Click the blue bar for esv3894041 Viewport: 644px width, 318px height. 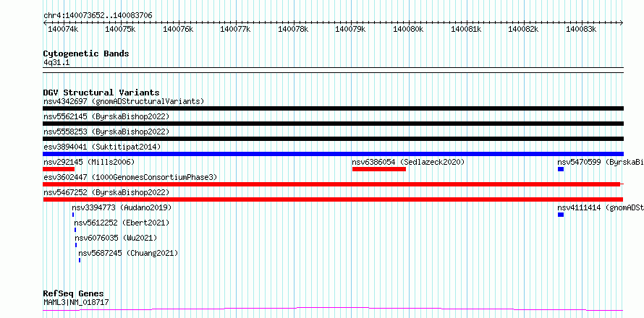point(334,154)
